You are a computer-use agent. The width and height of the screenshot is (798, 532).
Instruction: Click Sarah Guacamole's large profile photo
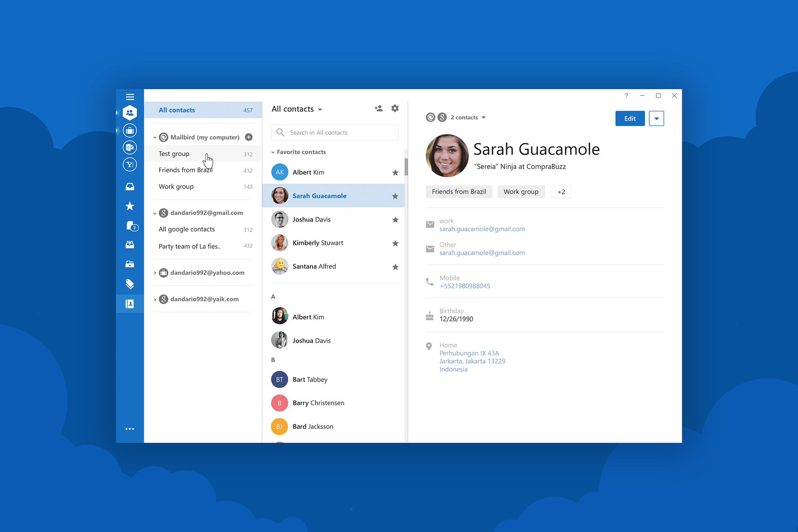(x=447, y=155)
